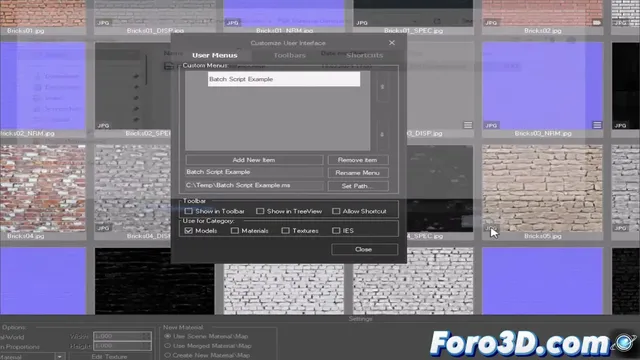Select the Bricks04.jpg thumbnail
640x360 pixels.
click(x=42, y=189)
